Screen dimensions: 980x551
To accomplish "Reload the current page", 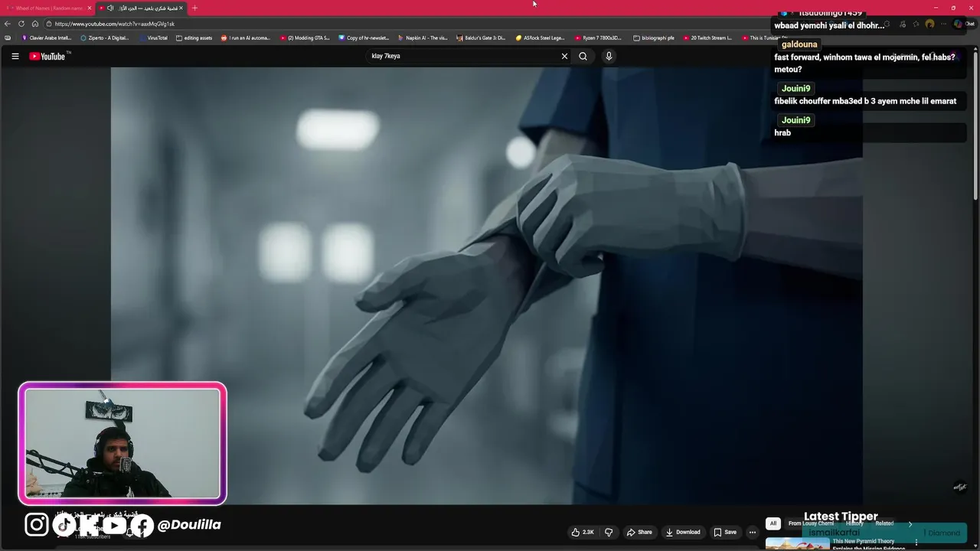I will [x=21, y=24].
